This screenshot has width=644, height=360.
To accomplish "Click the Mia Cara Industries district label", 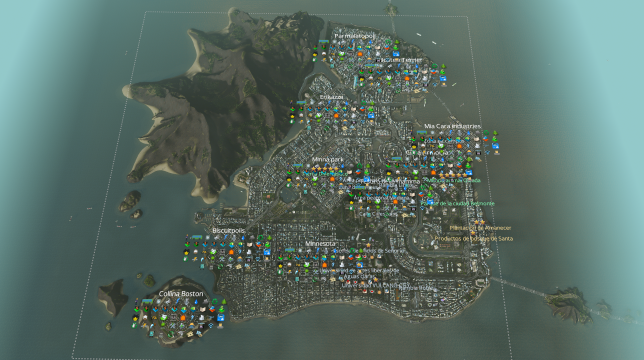I will click(x=452, y=126).
